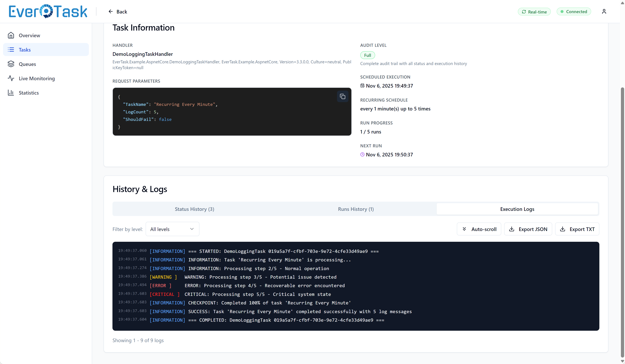Image resolution: width=625 pixels, height=364 pixels.
Task: Open the user profile icon
Action: click(604, 11)
